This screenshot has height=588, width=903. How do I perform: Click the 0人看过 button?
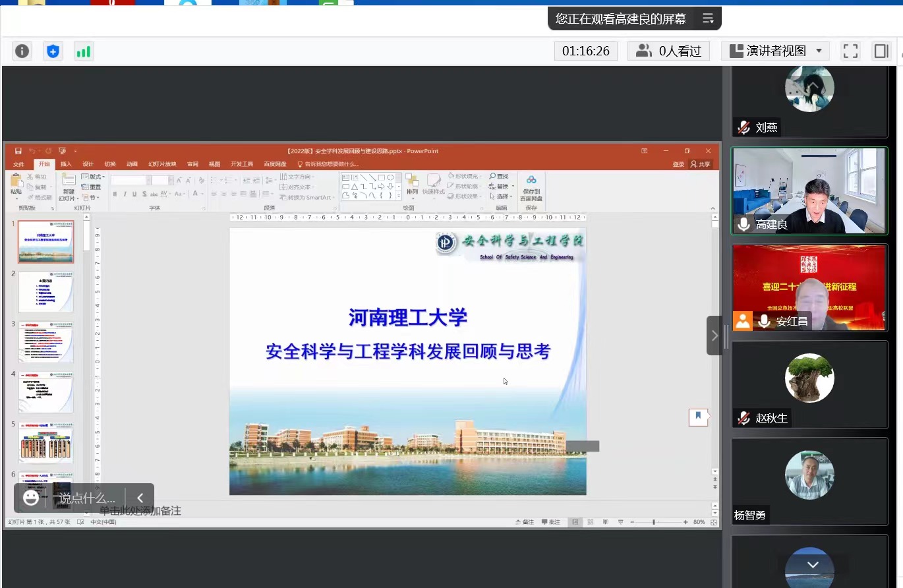(668, 51)
